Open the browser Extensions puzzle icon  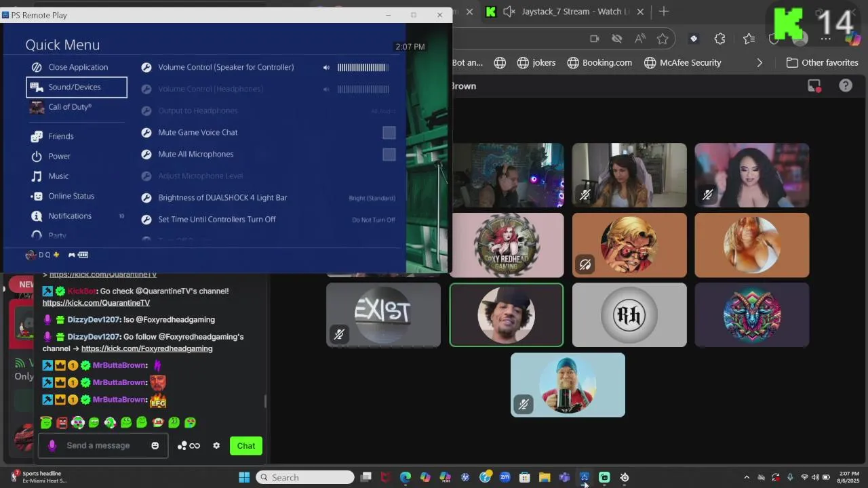click(x=719, y=39)
